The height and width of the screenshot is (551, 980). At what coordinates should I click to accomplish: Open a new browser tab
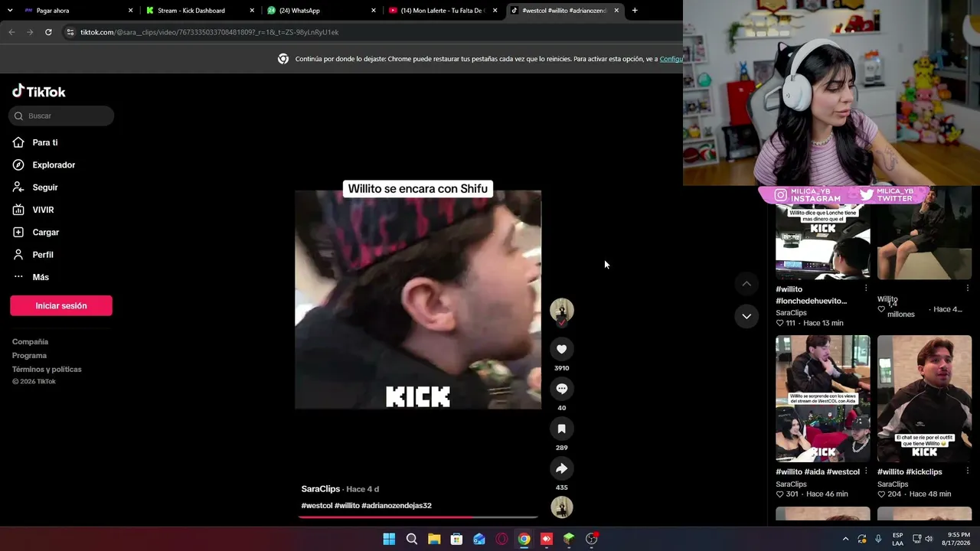coord(635,11)
